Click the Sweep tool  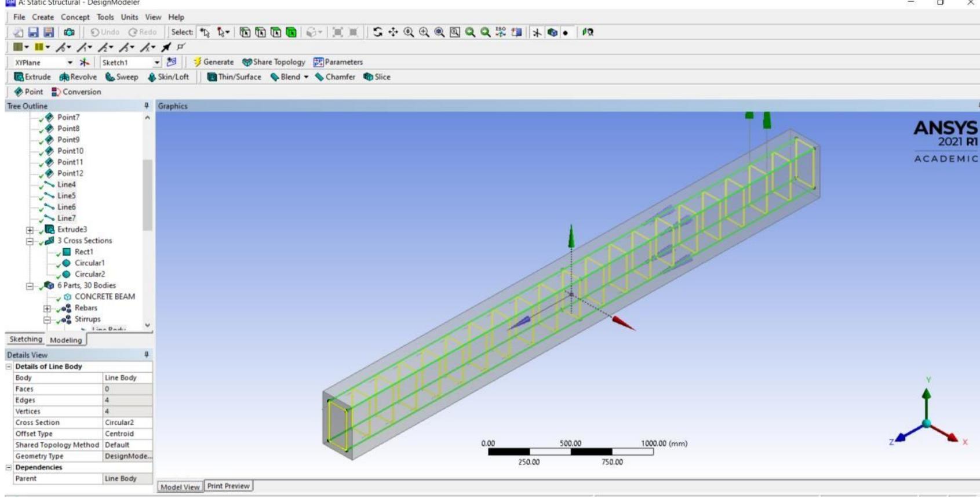click(122, 77)
